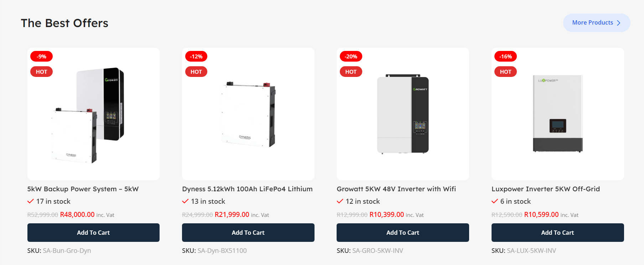Viewport: 644px width, 265px height.
Task: Open the More Products link
Action: coord(597,23)
